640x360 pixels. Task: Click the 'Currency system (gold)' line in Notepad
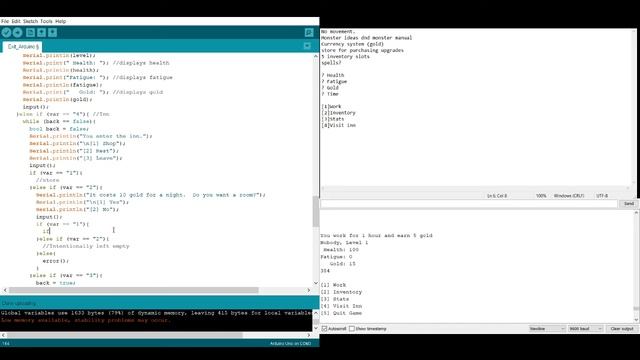pyautogui.click(x=352, y=44)
